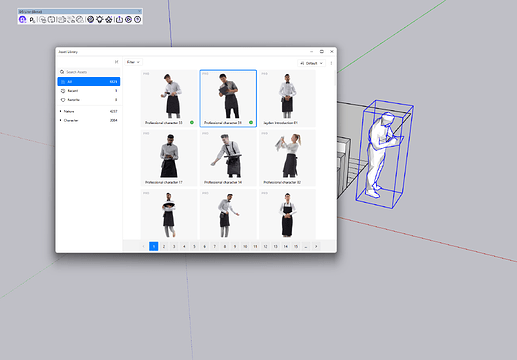This screenshot has width=517, height=360.
Task: Click the search magnifier icon
Action: pyautogui.click(x=62, y=72)
